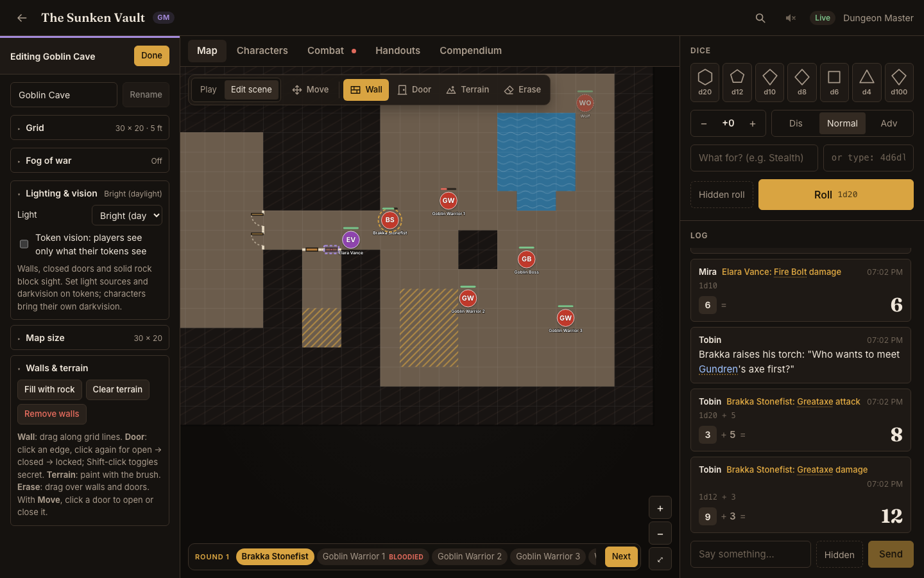Choose the d6 die
The height and width of the screenshot is (578, 924).
tap(834, 82)
